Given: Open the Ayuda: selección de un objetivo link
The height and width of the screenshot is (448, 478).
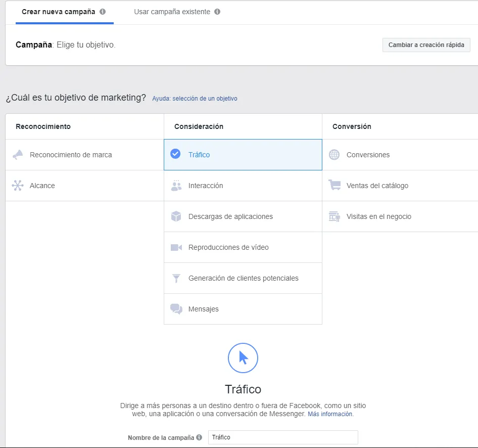Looking at the screenshot, I should [x=195, y=99].
